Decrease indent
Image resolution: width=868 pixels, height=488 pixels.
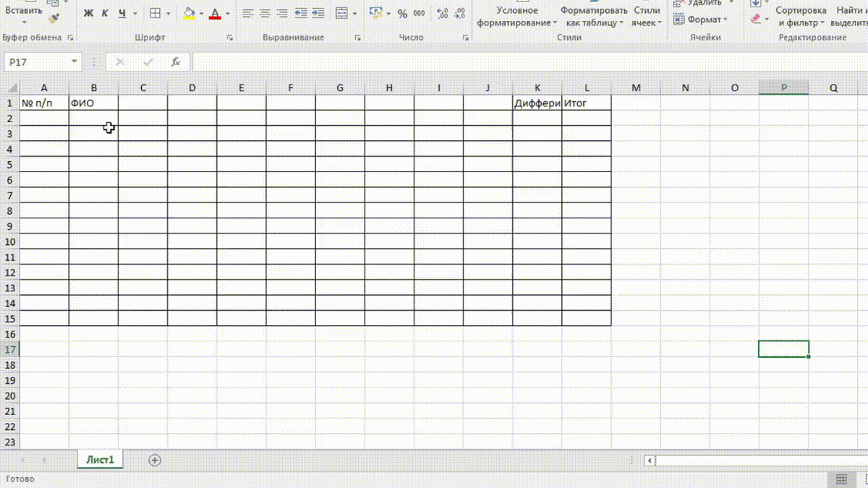[x=301, y=14]
